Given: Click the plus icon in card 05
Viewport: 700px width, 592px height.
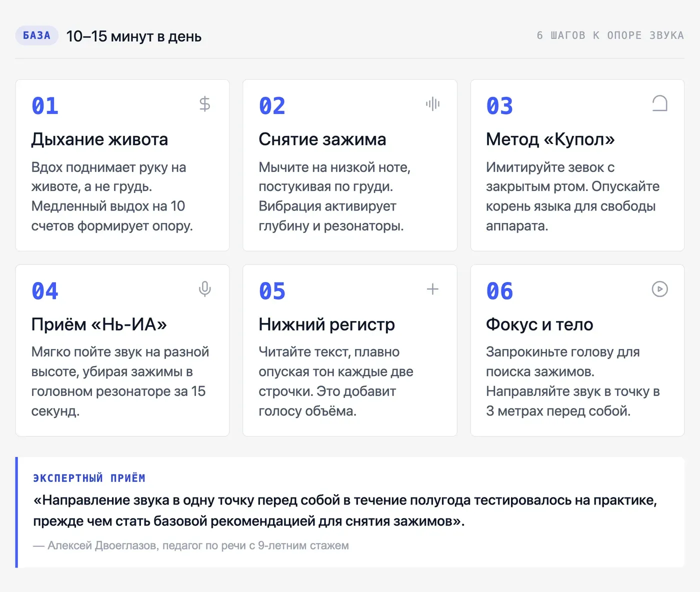Looking at the screenshot, I should tap(432, 289).
